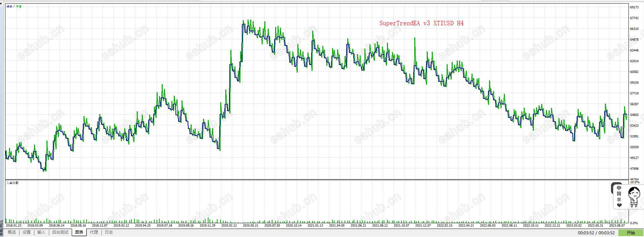Click the blue 结余 balance legend label
The image size is (644, 237).
(x=9, y=6)
